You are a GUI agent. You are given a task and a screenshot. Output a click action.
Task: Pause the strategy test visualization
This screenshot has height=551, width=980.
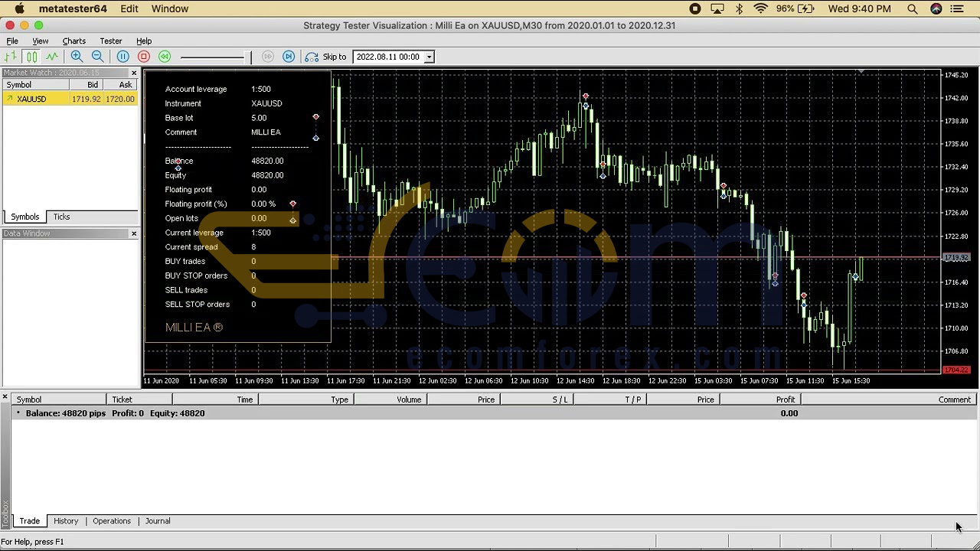click(x=122, y=57)
